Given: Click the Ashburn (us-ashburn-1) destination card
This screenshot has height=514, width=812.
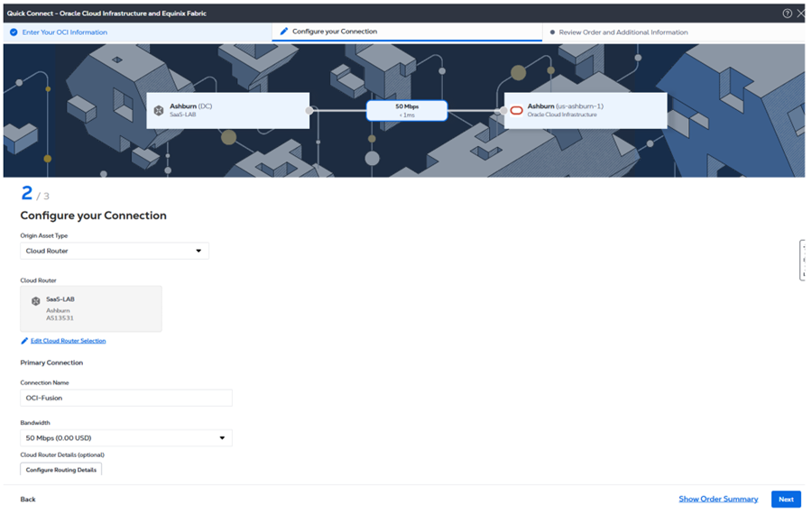Looking at the screenshot, I should pos(586,110).
